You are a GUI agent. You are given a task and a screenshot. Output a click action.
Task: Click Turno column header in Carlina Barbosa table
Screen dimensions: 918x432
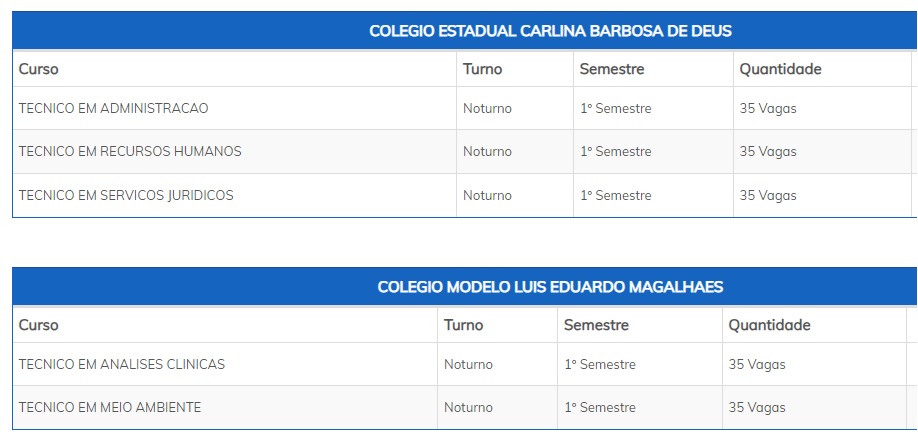click(482, 69)
